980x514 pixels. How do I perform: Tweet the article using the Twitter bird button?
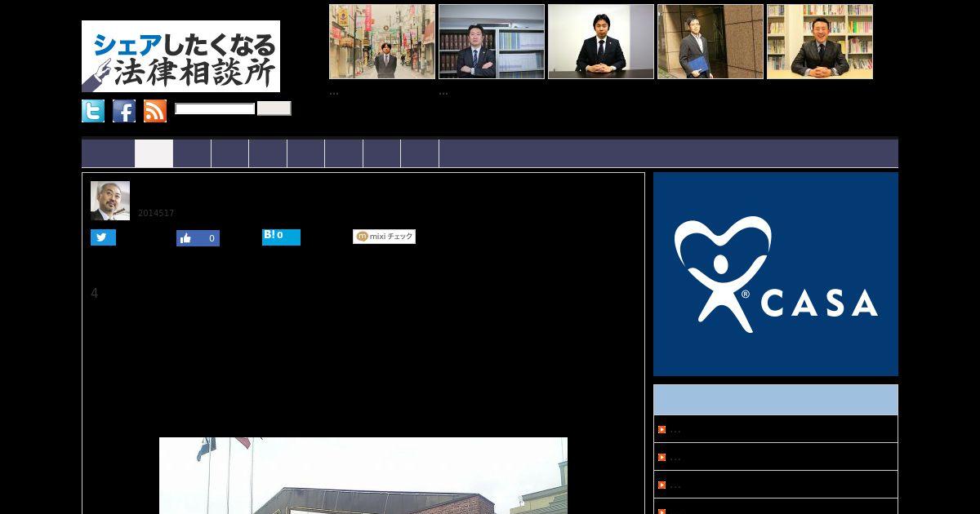coord(103,237)
